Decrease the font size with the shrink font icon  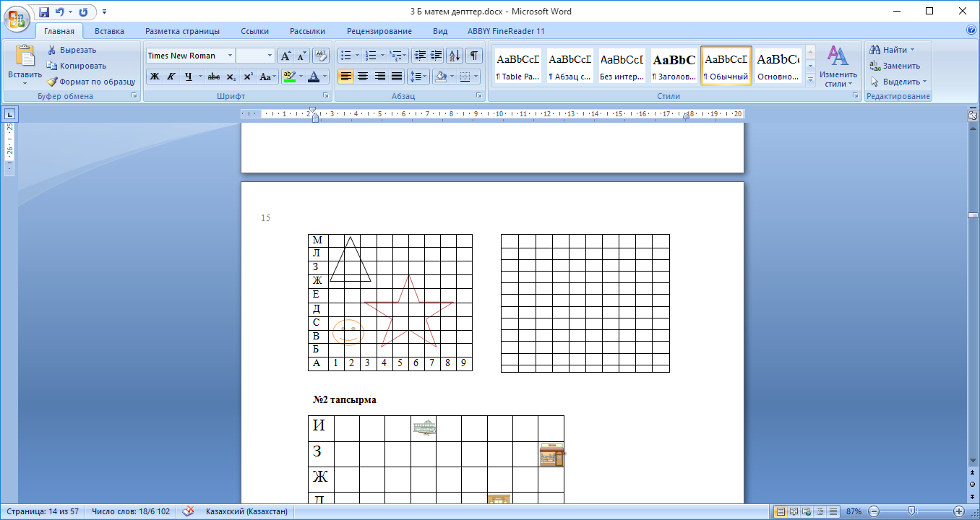[301, 56]
